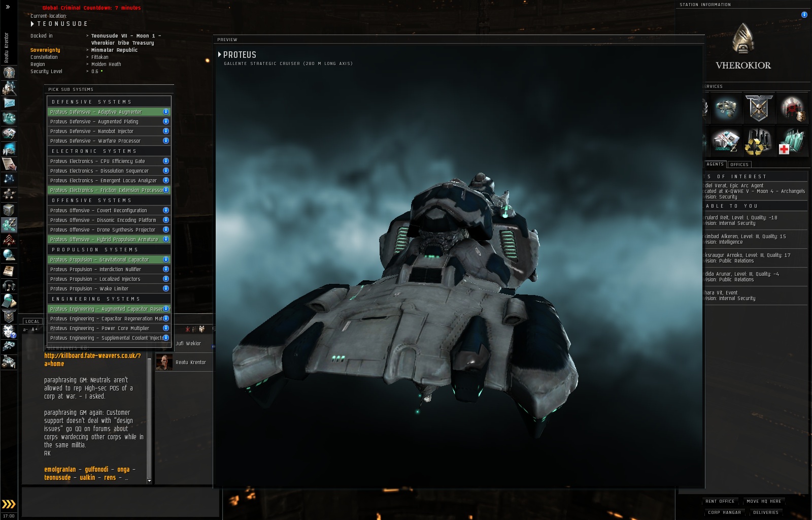Click the Rent Office button
This screenshot has width=812, height=520.
click(720, 501)
